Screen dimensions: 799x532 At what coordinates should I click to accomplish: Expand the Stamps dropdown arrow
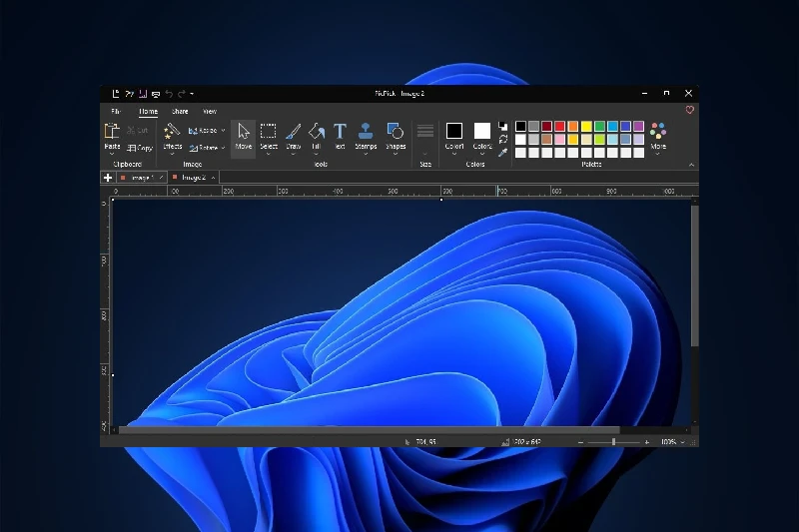point(366,154)
